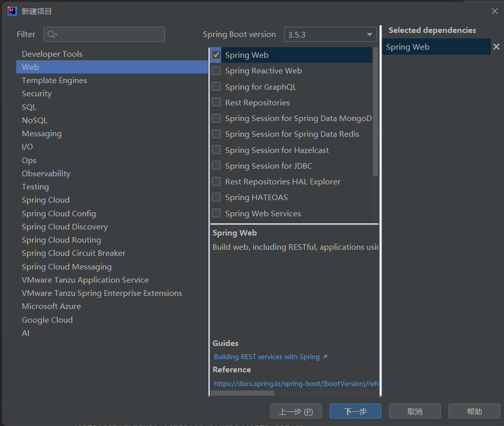Check Spring Session for Spring Data MongoDB
The image size is (504, 426).
(216, 118)
